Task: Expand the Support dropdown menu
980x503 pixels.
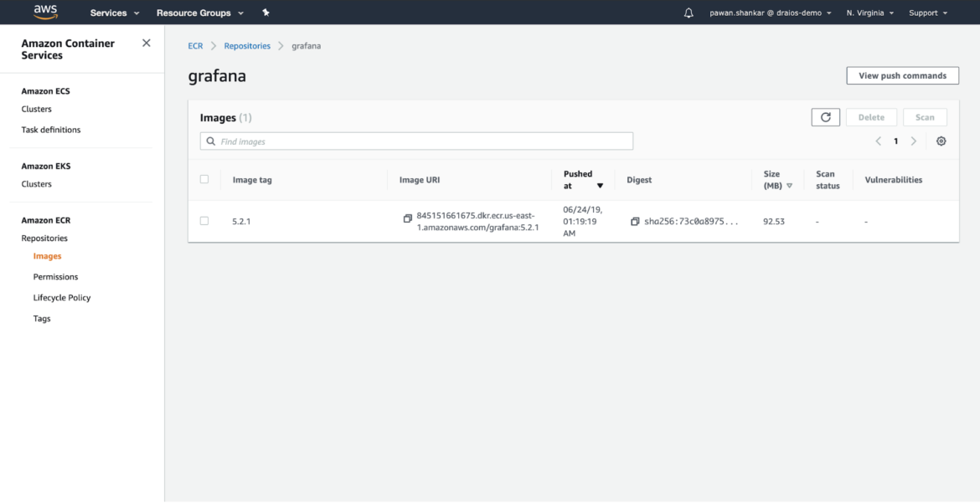Action: pyautogui.click(x=928, y=13)
